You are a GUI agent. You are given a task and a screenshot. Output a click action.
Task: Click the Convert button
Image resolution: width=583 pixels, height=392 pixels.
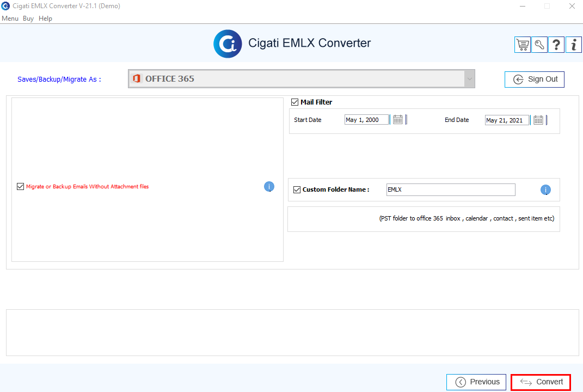click(x=541, y=382)
